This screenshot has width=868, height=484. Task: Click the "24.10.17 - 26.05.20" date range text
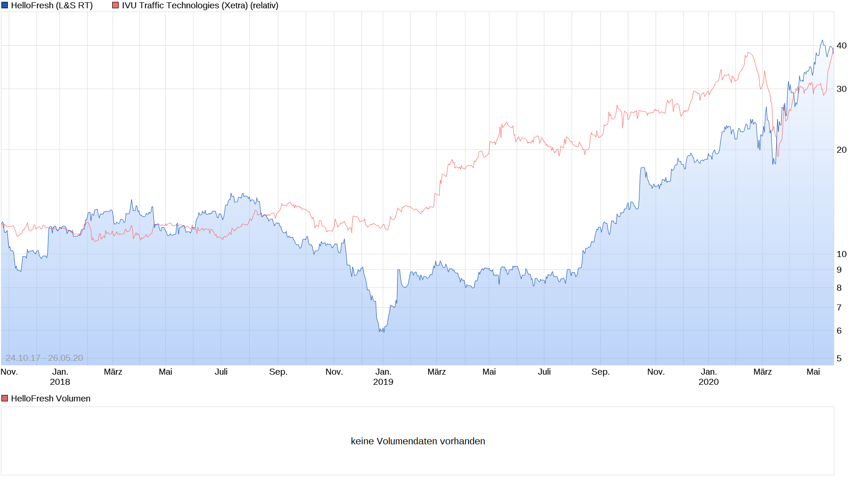coord(44,358)
